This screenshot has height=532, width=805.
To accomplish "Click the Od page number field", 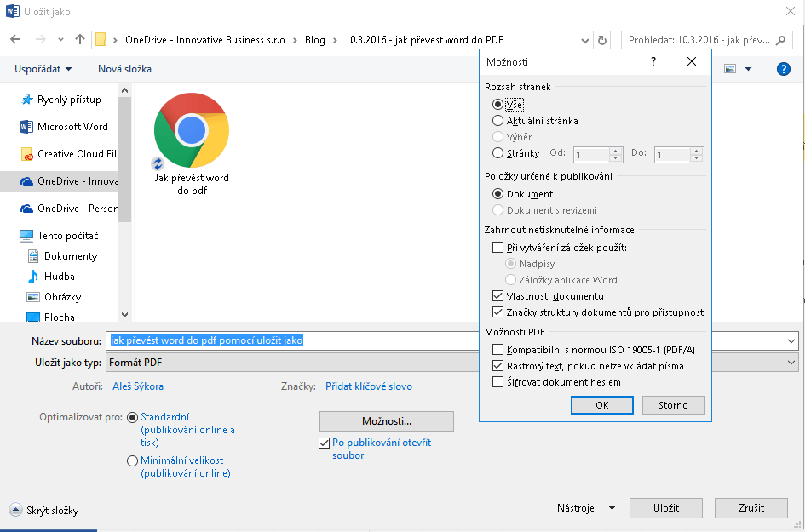I will point(591,154).
